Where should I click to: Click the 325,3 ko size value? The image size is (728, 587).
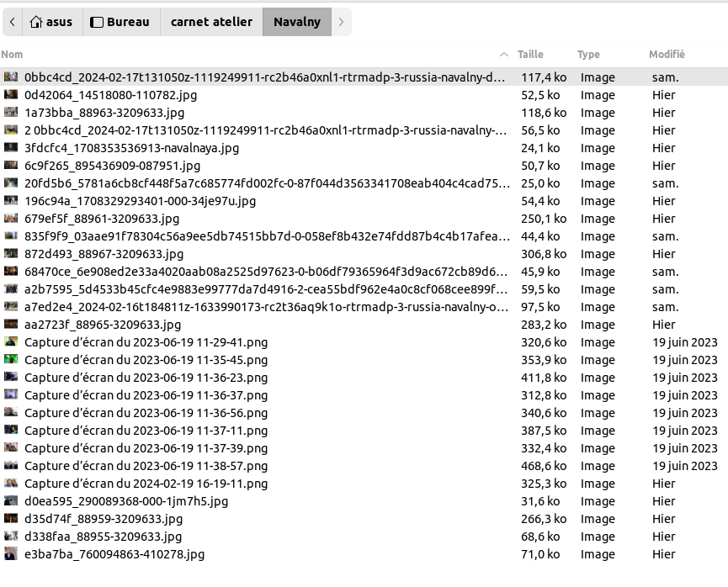544,484
